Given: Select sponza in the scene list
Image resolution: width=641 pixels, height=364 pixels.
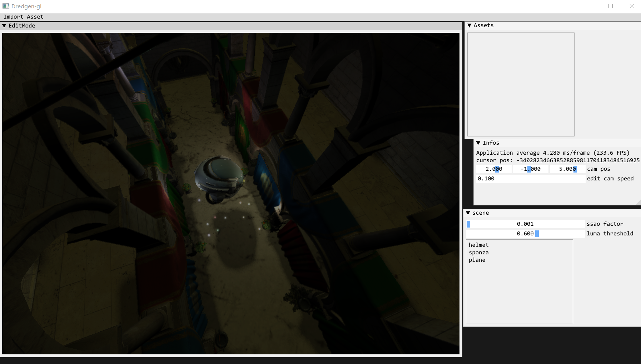Looking at the screenshot, I should [x=478, y=253].
